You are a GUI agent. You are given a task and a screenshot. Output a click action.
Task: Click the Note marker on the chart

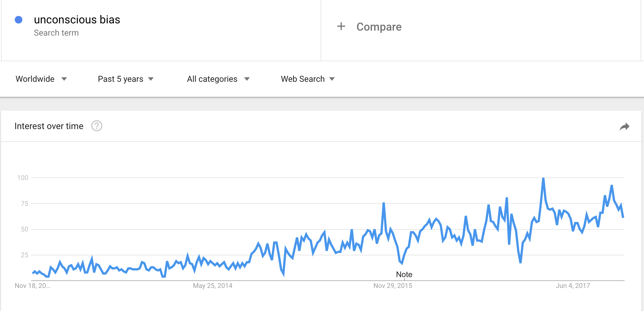coord(404,275)
